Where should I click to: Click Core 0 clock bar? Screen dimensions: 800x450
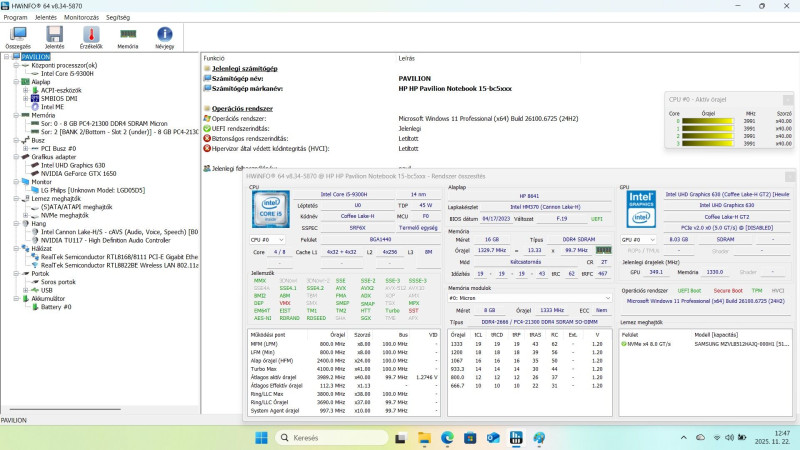click(708, 121)
